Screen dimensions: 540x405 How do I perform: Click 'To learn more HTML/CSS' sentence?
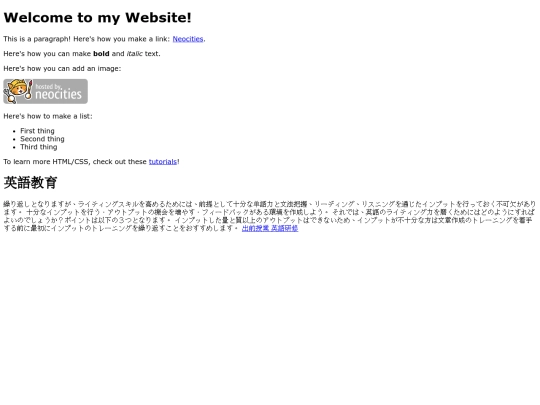coord(91,162)
